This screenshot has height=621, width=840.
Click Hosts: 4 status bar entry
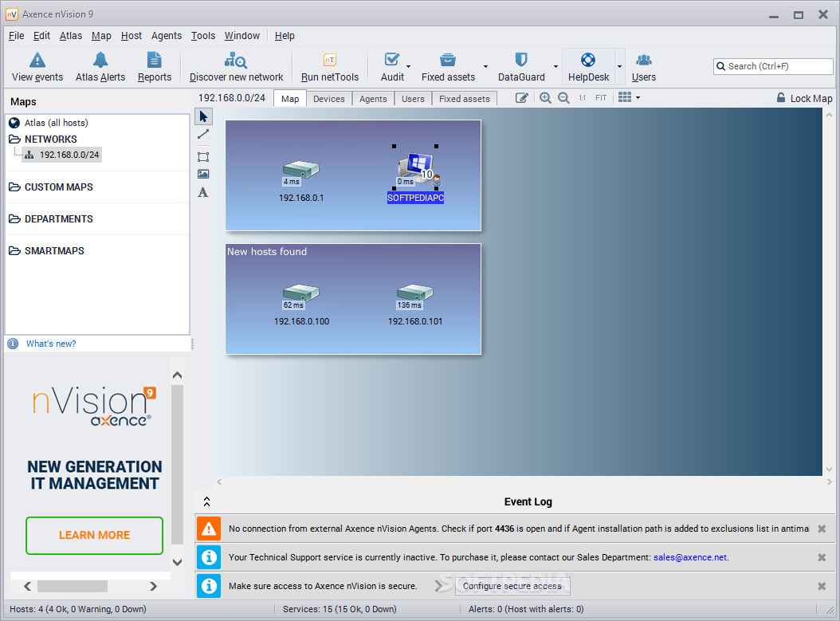(x=77, y=609)
